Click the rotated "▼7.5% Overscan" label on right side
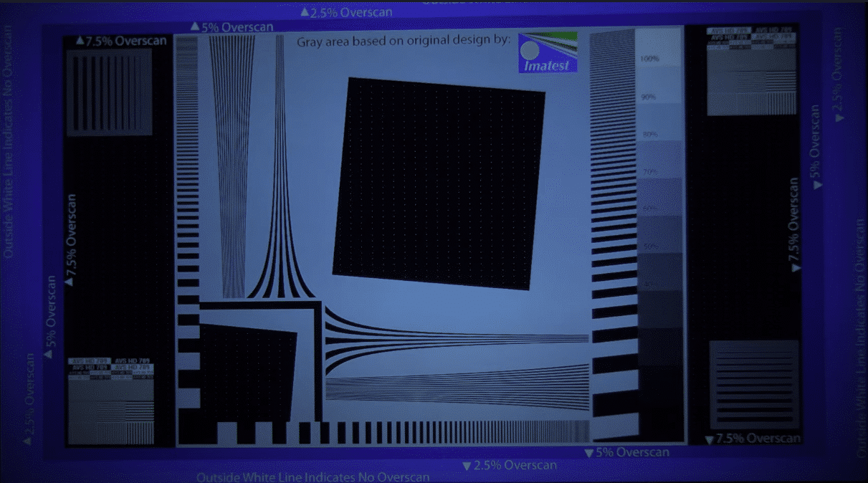This screenshot has width=868, height=483. (794, 224)
